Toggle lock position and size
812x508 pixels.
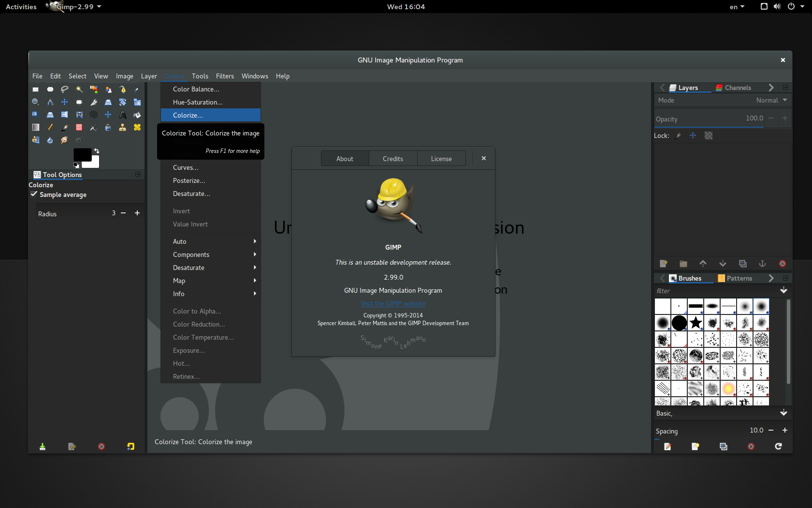pos(693,135)
